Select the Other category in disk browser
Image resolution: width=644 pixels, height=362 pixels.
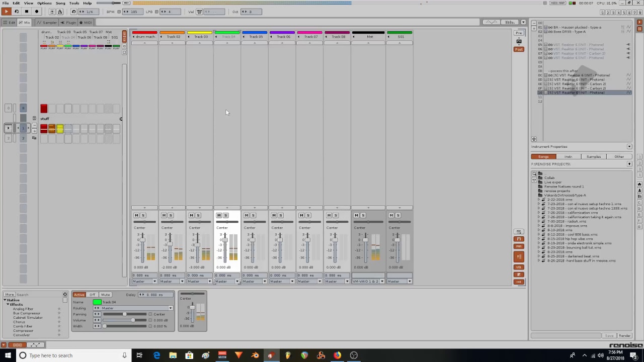click(619, 157)
